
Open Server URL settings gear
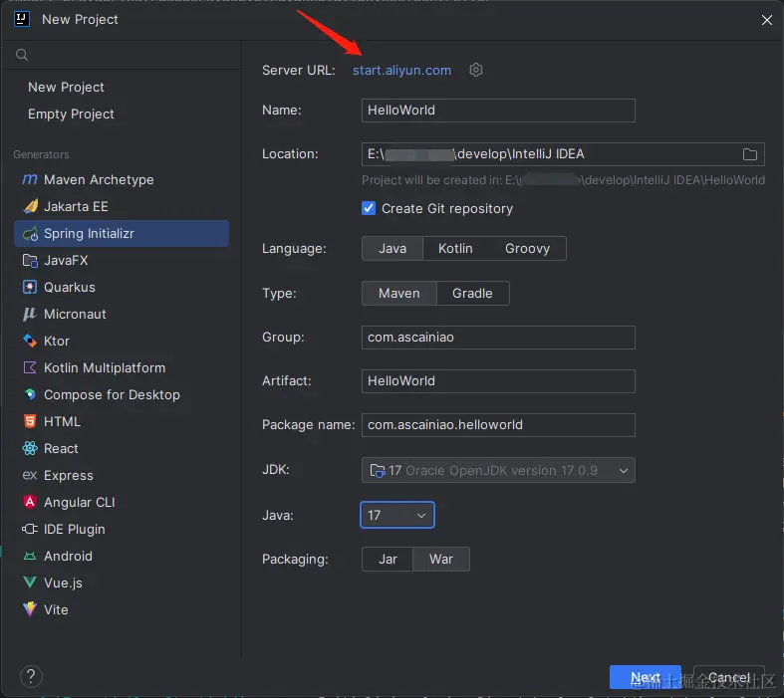tap(476, 70)
